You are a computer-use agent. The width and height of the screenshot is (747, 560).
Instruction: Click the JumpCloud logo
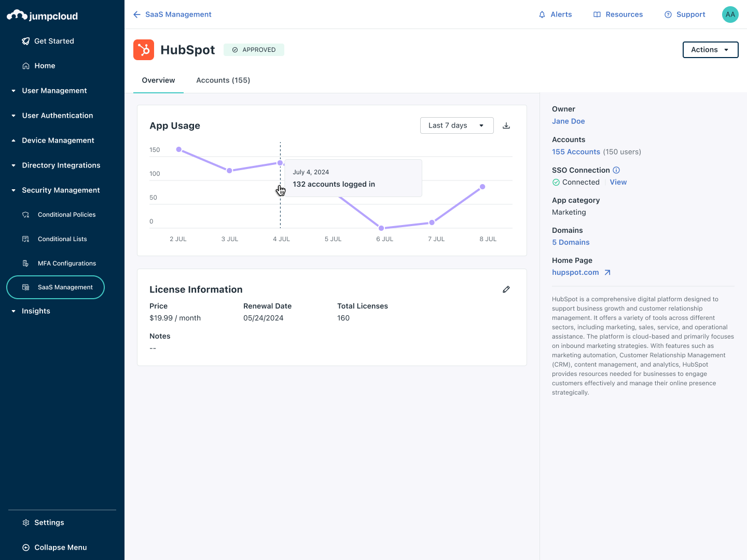(42, 16)
